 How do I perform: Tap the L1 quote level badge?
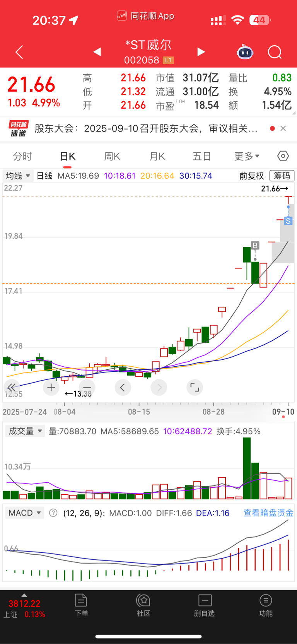(x=168, y=60)
